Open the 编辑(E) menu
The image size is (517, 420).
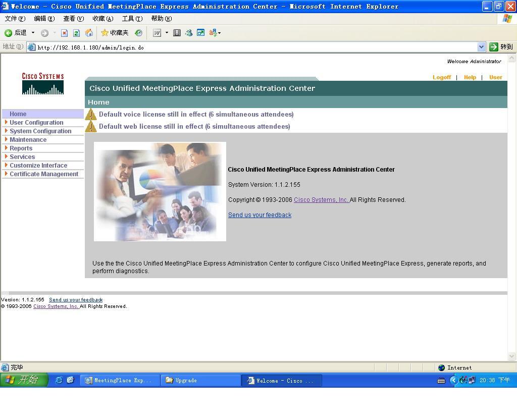tap(44, 19)
